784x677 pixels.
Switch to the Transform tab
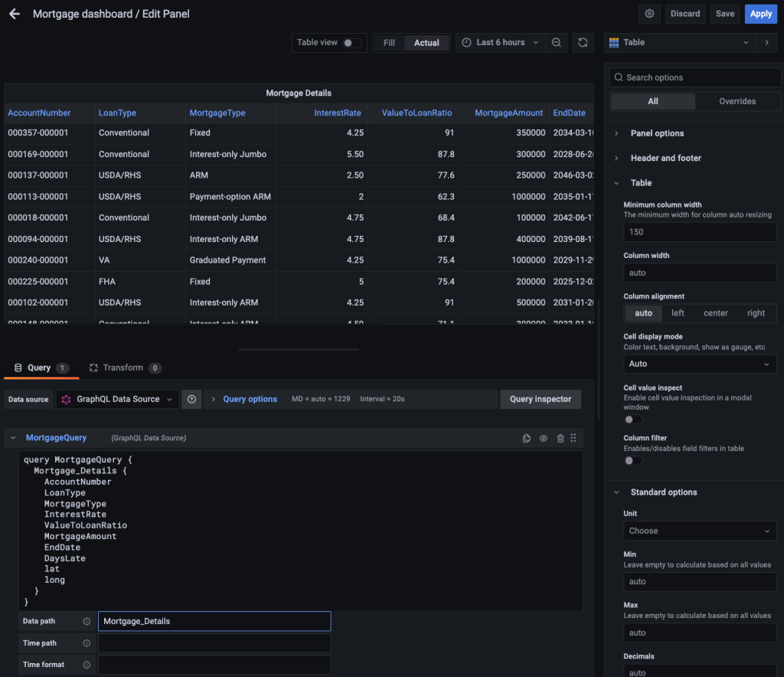125,367
